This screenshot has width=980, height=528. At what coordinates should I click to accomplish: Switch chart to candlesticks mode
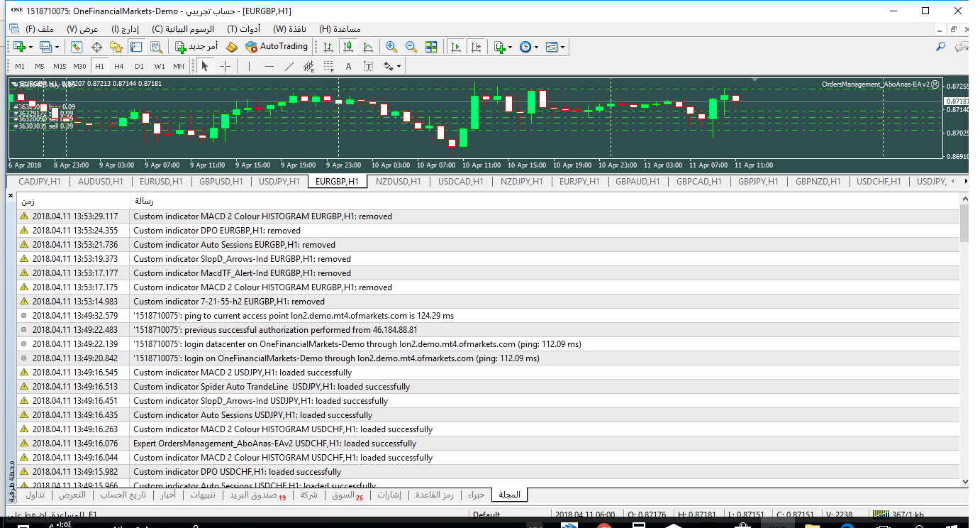(347, 47)
